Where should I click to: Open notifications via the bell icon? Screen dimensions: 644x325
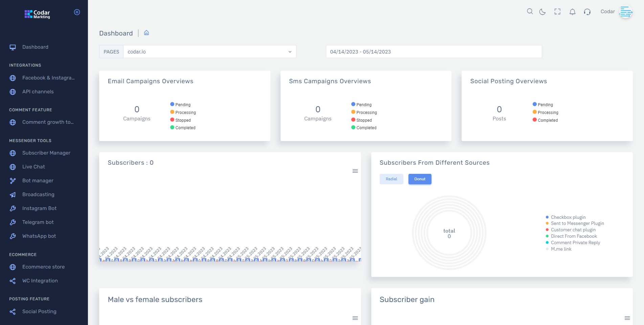click(x=572, y=11)
